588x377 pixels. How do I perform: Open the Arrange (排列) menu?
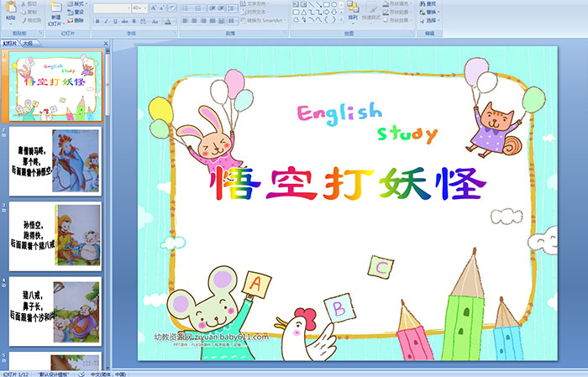(x=353, y=12)
